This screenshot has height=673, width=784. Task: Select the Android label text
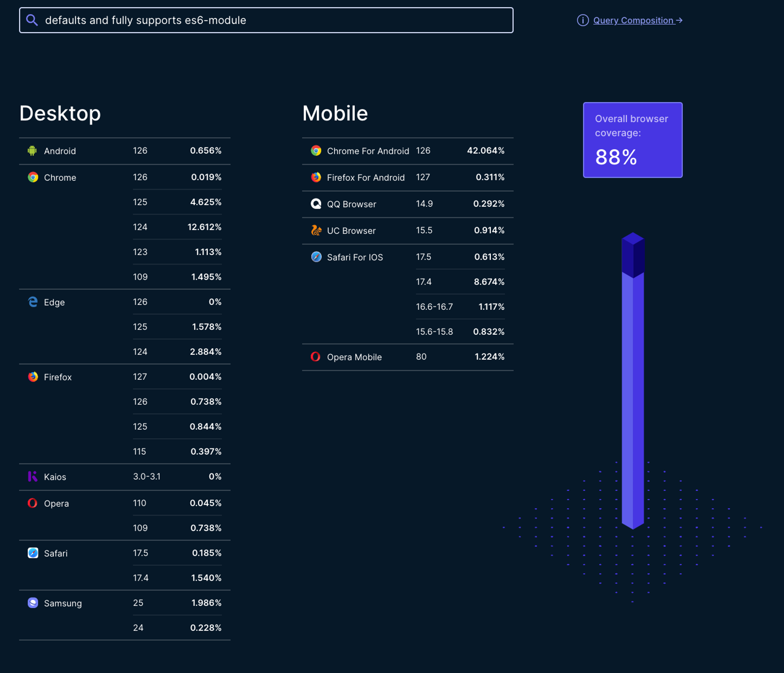[60, 151]
